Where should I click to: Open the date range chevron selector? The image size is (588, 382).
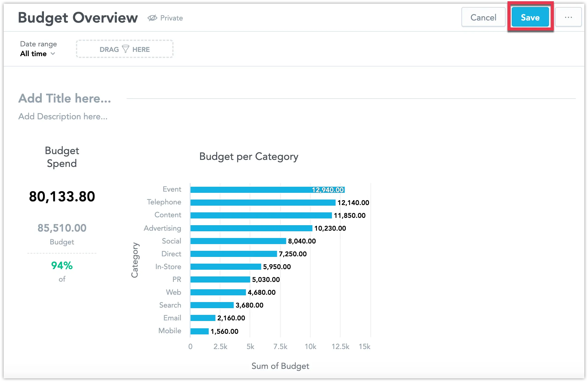click(x=53, y=54)
